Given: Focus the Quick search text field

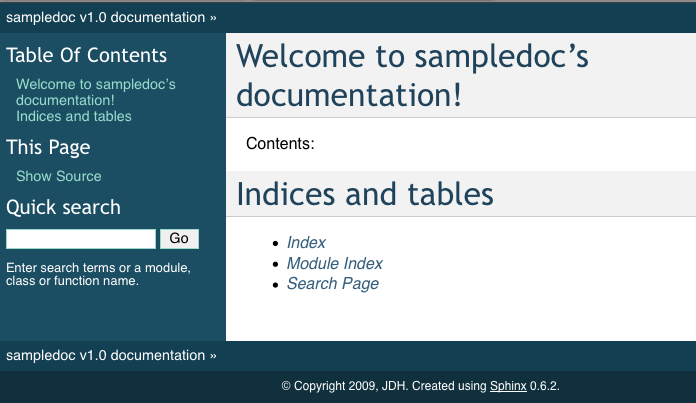Looking at the screenshot, I should click(81, 239).
